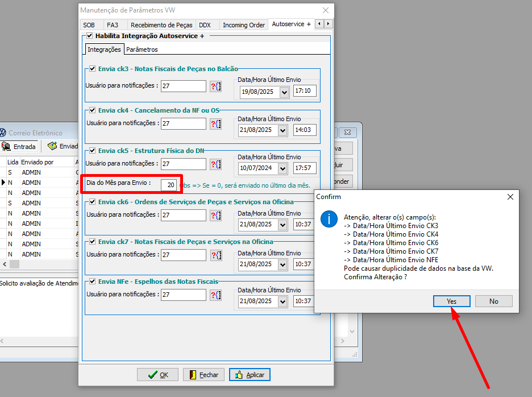Toggle Envia ck7 Notas Fiscais Oficina checkbox

click(x=92, y=242)
